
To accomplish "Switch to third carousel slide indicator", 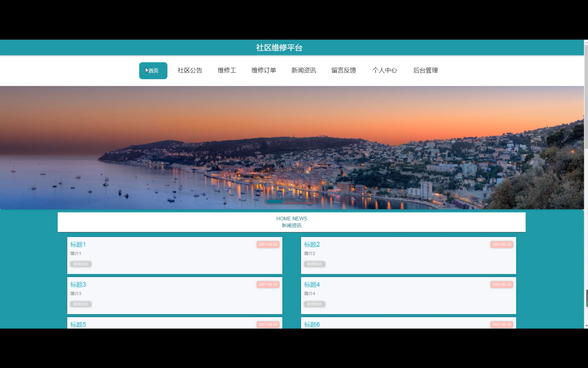I will point(309,202).
